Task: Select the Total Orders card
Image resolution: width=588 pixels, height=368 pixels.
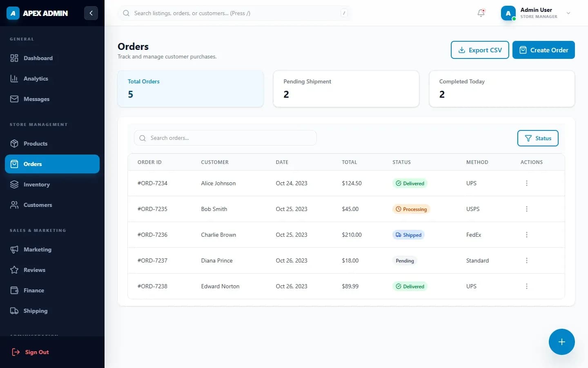Action: pos(191,89)
